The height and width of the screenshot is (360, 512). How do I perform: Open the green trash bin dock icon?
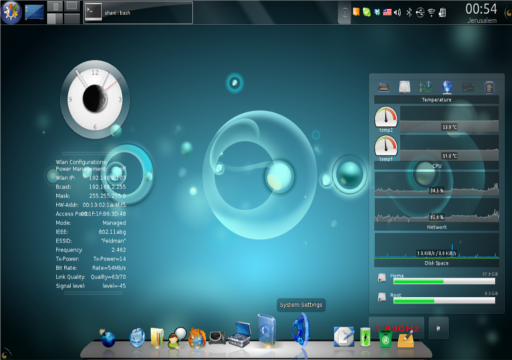tap(385, 339)
